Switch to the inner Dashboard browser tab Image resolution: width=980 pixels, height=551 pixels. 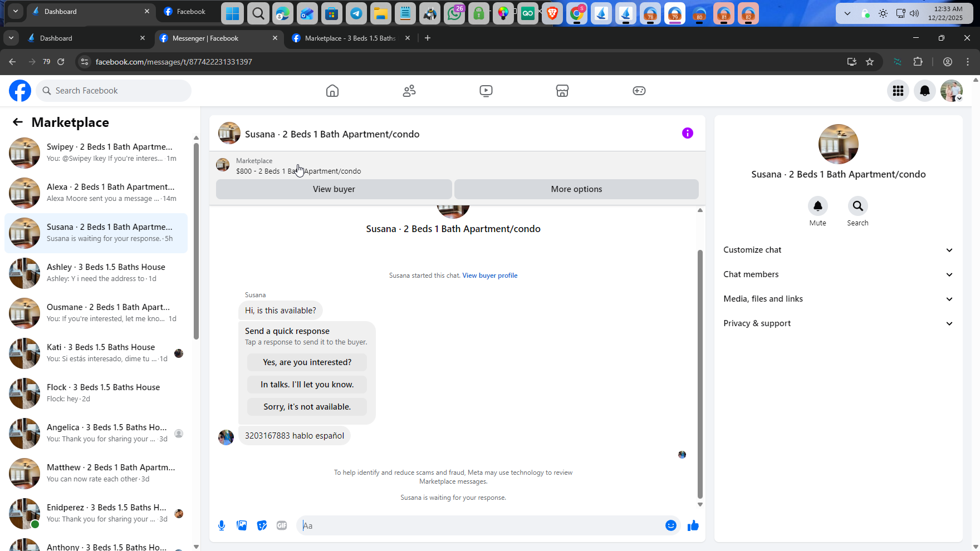click(86, 38)
